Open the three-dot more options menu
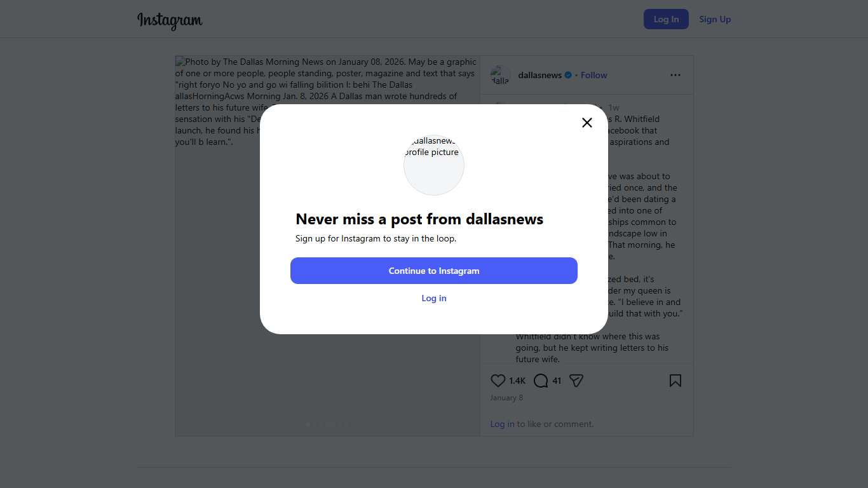868x488 pixels. point(675,75)
